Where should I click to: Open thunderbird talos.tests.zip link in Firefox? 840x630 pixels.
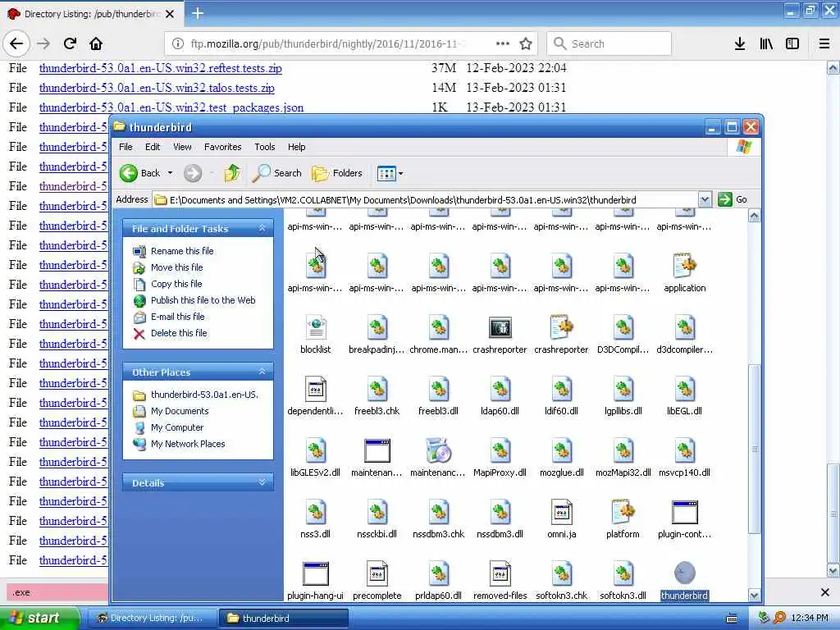point(157,87)
